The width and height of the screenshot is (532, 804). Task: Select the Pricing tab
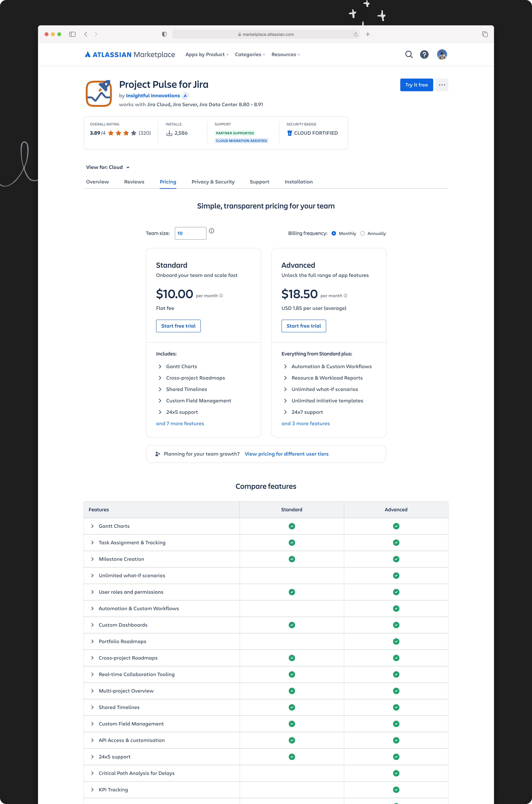coord(168,182)
